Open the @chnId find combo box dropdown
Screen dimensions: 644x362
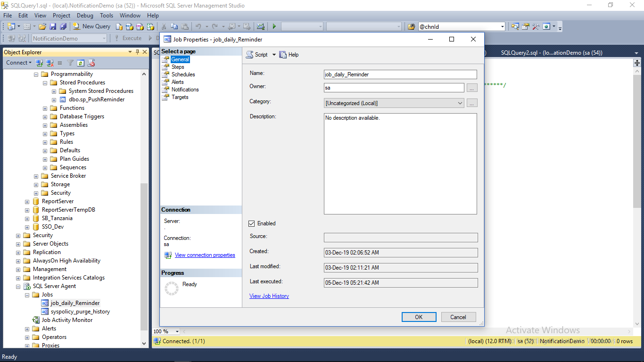click(502, 27)
